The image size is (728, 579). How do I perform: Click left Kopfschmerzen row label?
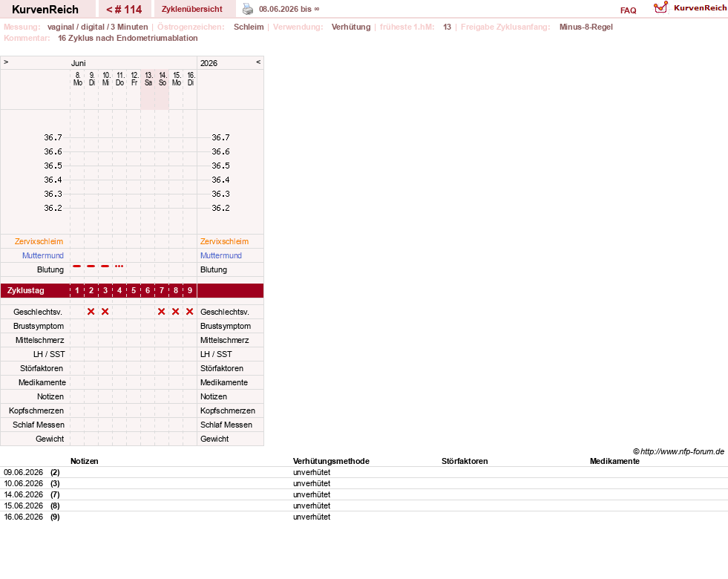coord(36,410)
